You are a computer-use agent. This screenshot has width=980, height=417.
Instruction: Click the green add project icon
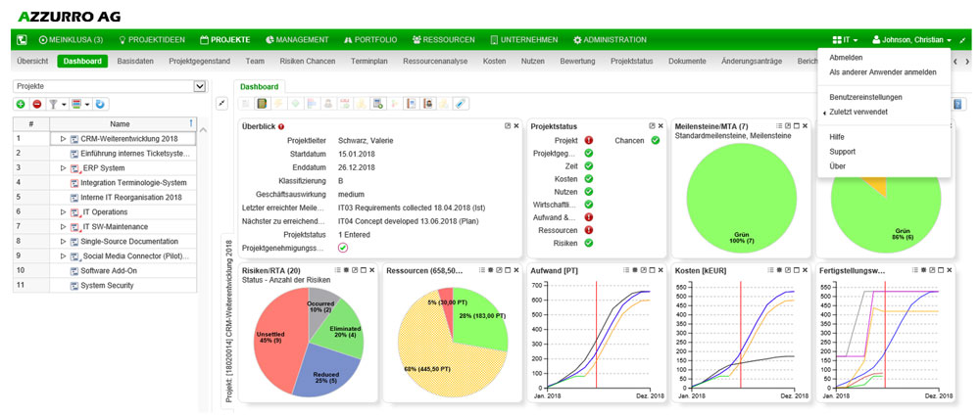[21, 104]
